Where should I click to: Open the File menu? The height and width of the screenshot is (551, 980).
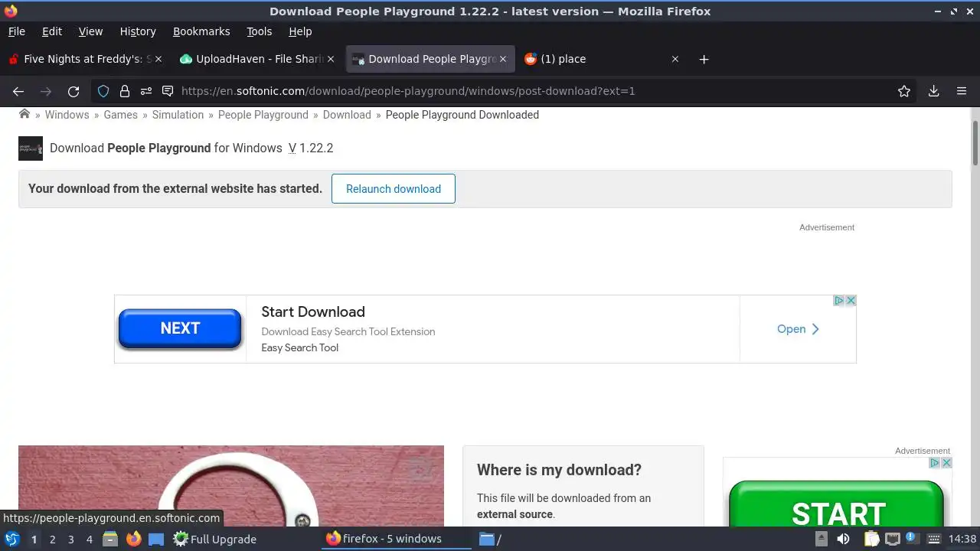[x=16, y=31]
